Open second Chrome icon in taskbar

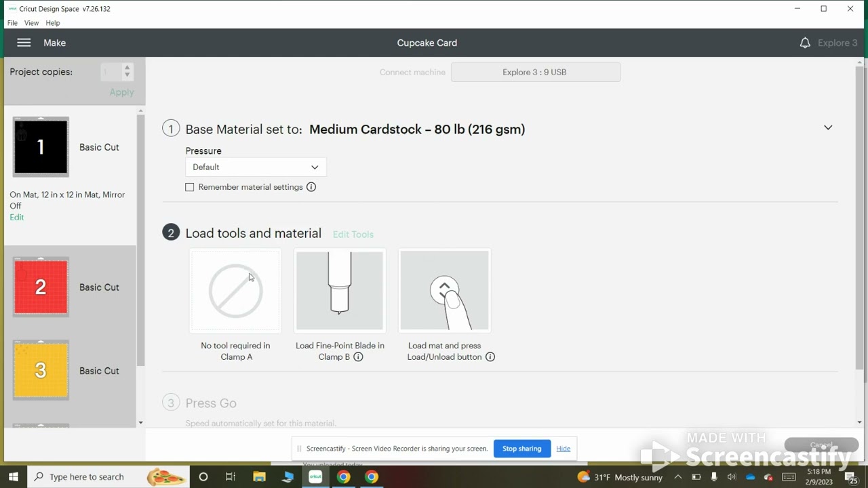(372, 477)
